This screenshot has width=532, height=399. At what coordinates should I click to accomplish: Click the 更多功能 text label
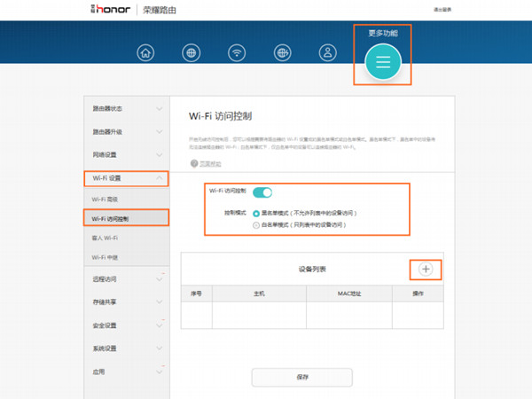tap(383, 34)
